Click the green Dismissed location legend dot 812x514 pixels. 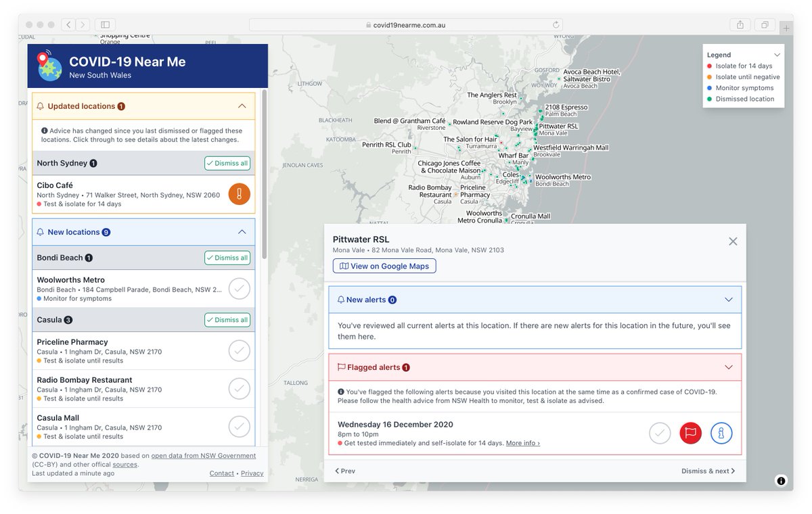(x=710, y=99)
